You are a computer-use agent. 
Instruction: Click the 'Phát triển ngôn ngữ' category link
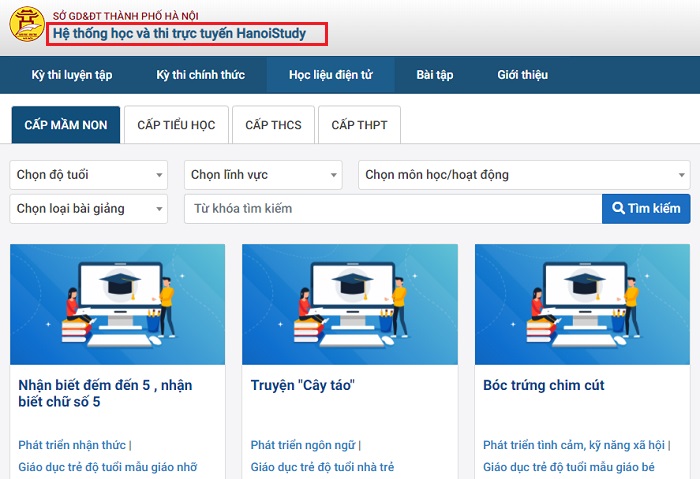pyautogui.click(x=303, y=445)
